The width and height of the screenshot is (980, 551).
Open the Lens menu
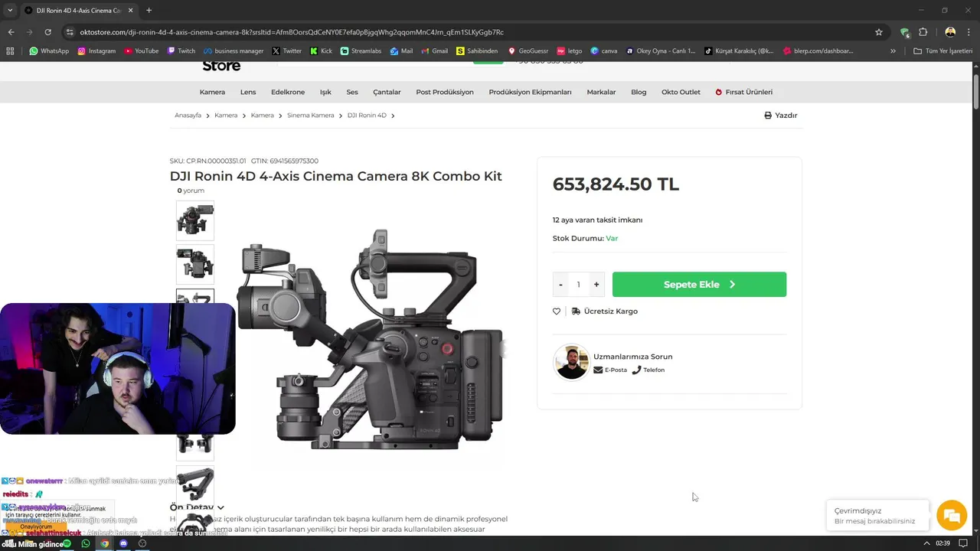pyautogui.click(x=248, y=92)
